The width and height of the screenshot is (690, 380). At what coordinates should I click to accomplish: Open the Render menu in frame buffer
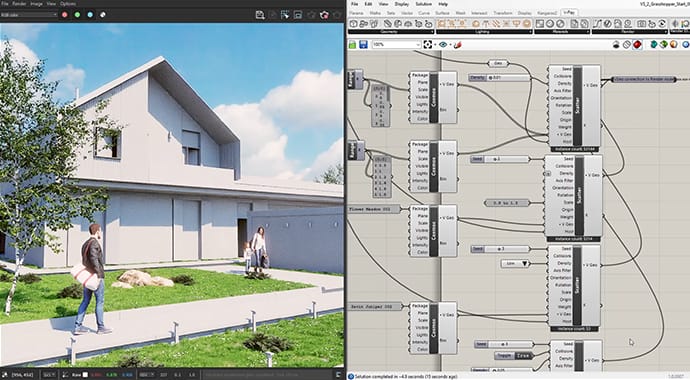point(19,4)
